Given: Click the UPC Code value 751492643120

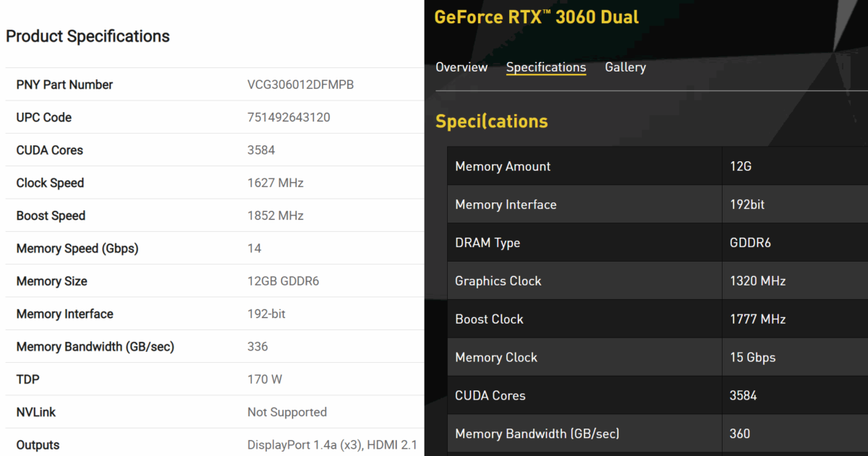Looking at the screenshot, I should pyautogui.click(x=289, y=117).
